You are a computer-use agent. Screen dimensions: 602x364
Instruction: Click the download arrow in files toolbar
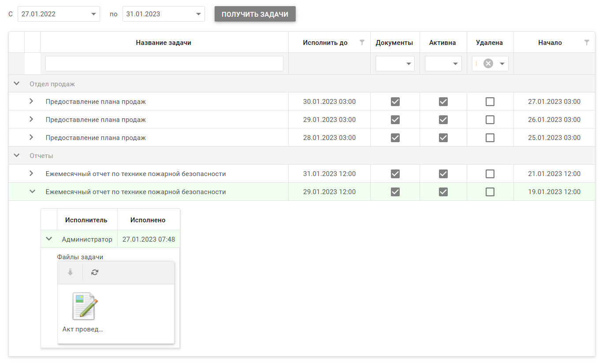point(70,272)
